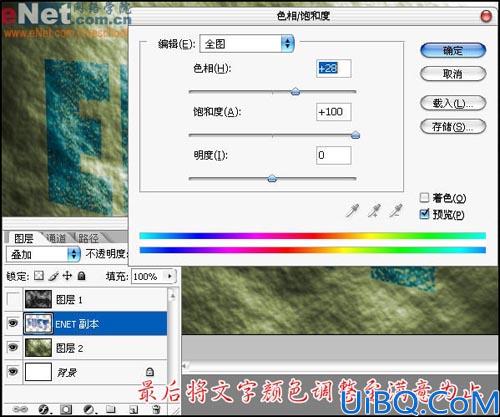Switch to the 通道 tab
Image resolution: width=500 pixels, height=417 pixels.
56,238
